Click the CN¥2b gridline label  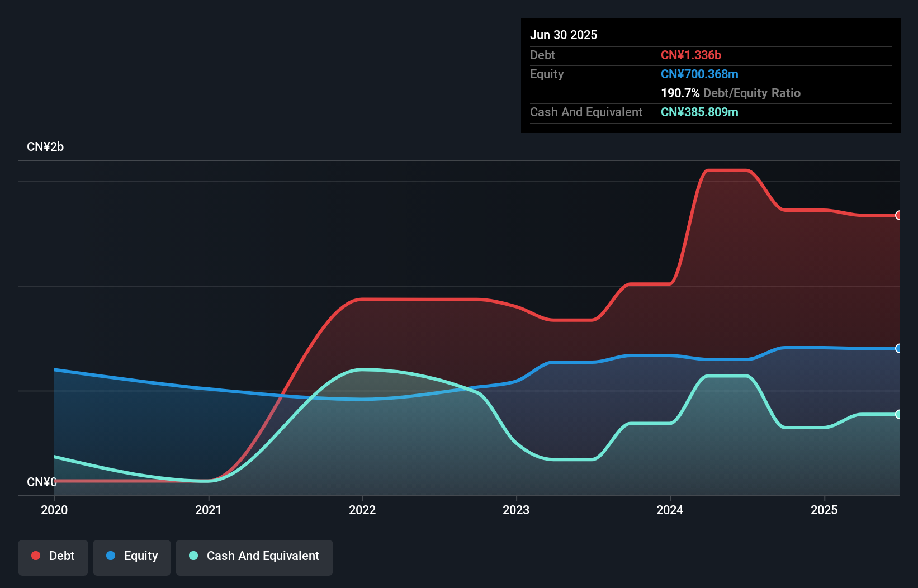(45, 146)
